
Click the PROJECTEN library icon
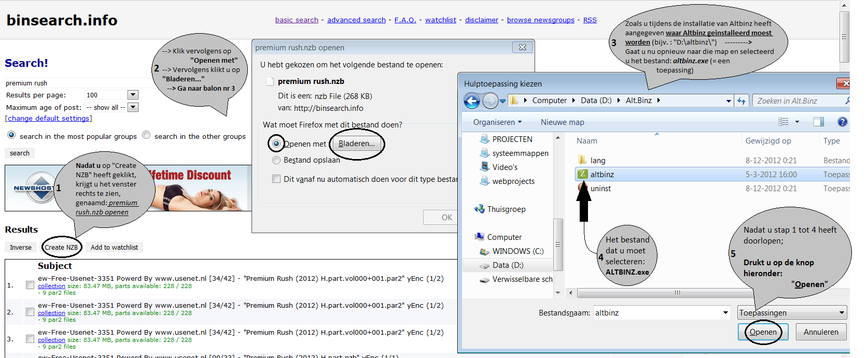(485, 139)
